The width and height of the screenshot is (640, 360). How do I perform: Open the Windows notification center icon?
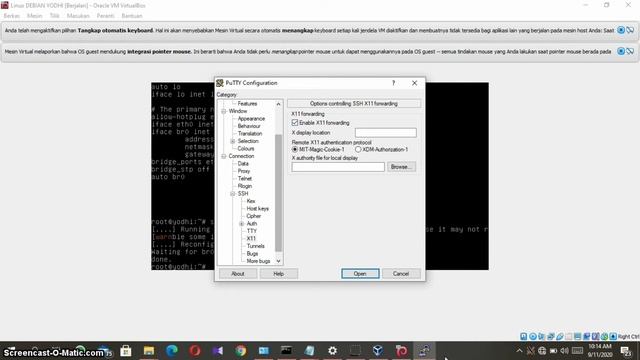(x=626, y=351)
